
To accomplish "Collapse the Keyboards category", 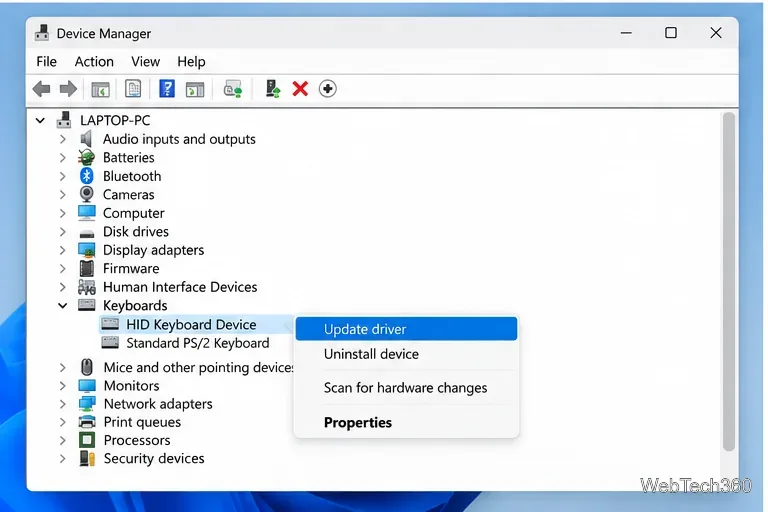I will pyautogui.click(x=63, y=306).
